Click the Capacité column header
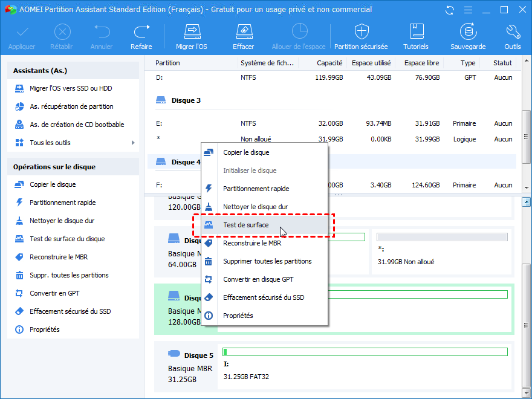Screen dimensions: 532x399 coord(329,63)
